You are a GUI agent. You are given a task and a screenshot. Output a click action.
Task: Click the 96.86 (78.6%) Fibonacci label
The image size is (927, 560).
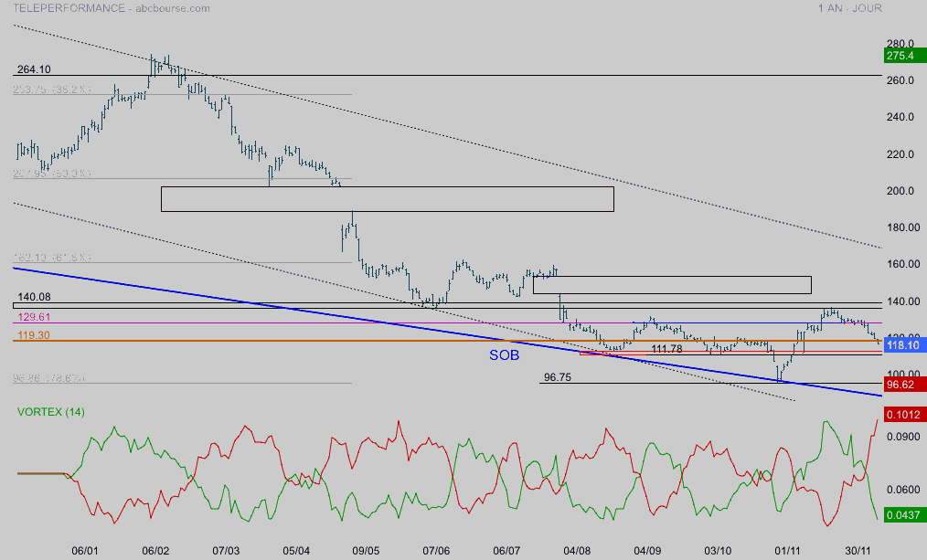click(x=48, y=378)
